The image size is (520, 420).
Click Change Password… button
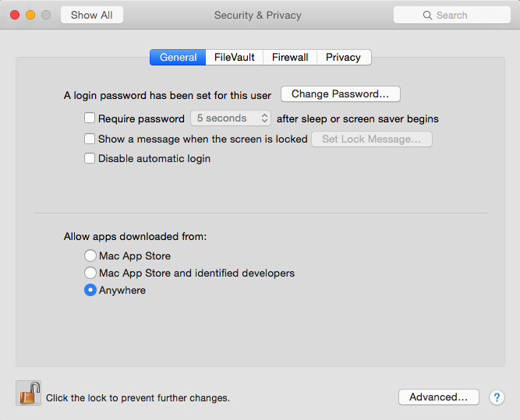coord(341,94)
